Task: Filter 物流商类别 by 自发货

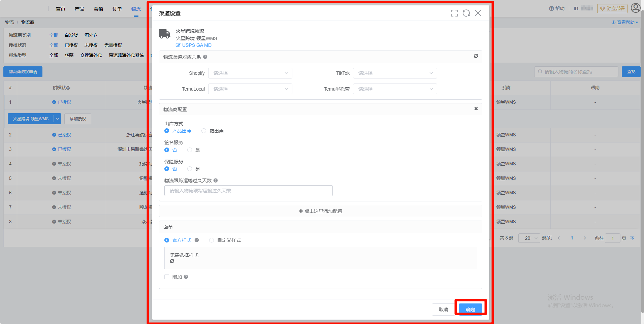Action: (x=71, y=35)
